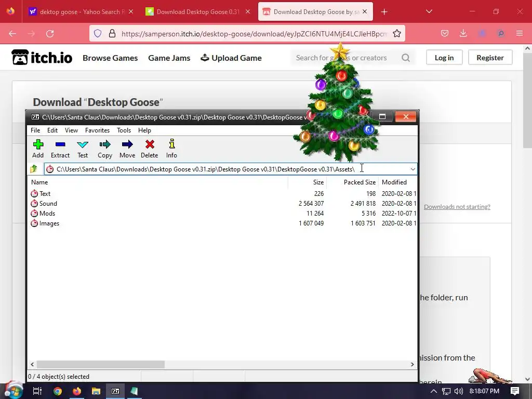
Task: Click the system clock showing 8:18:07 PM
Action: click(484, 391)
